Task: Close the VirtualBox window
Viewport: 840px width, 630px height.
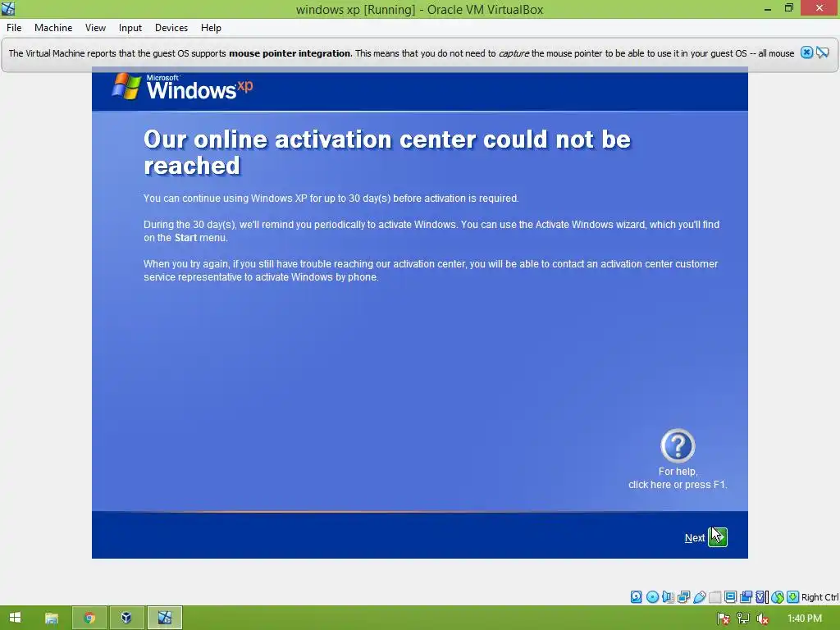Action: [x=819, y=8]
